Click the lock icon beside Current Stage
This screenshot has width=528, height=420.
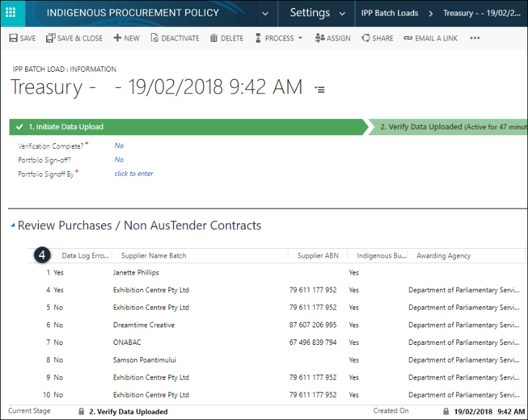81,412
